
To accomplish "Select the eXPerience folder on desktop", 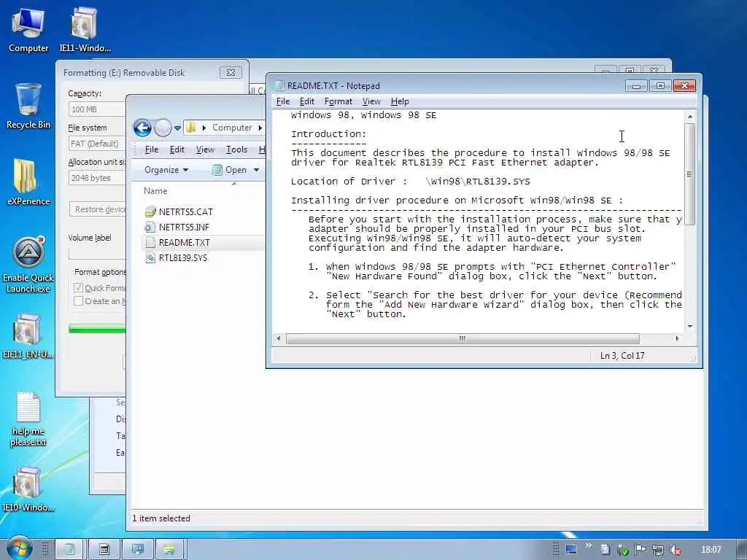I will click(28, 182).
